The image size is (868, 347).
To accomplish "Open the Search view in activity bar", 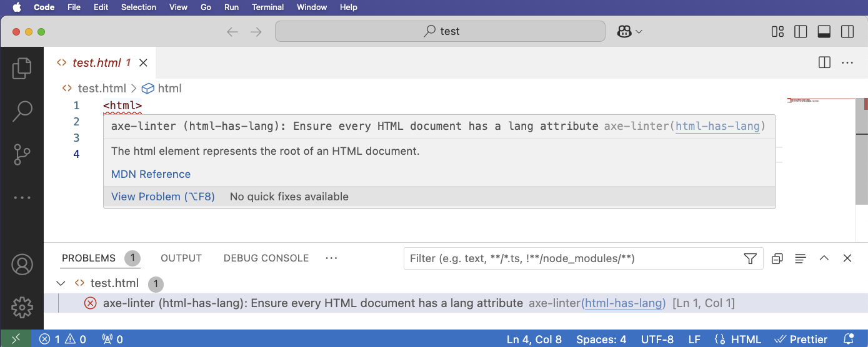I will (22, 112).
